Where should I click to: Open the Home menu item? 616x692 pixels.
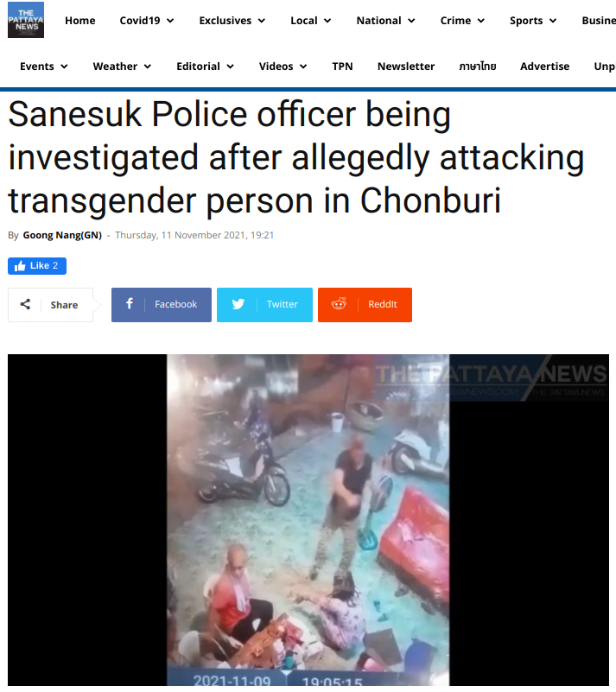[x=79, y=21]
